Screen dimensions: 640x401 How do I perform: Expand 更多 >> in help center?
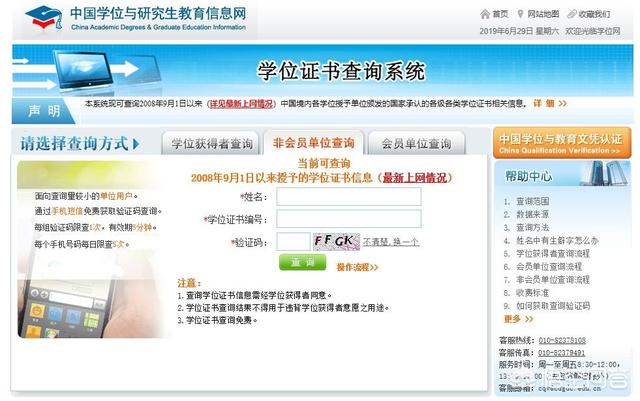(518, 319)
